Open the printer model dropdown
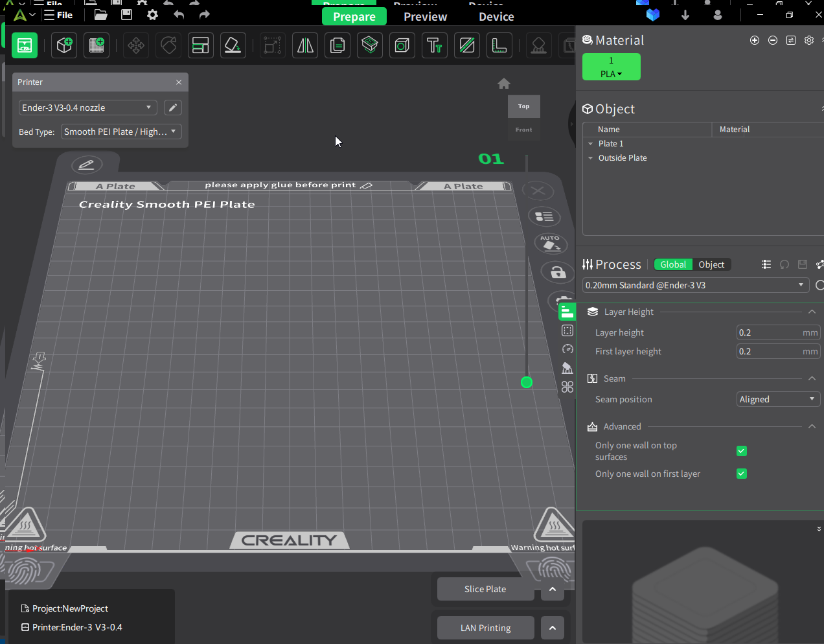The height and width of the screenshot is (644, 824). coord(88,108)
